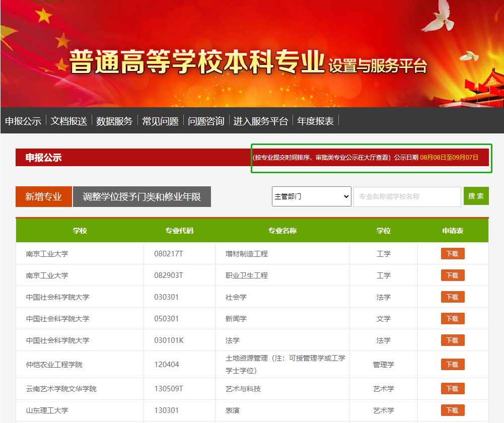Click 下载 for the 新闻学 row

click(x=452, y=319)
